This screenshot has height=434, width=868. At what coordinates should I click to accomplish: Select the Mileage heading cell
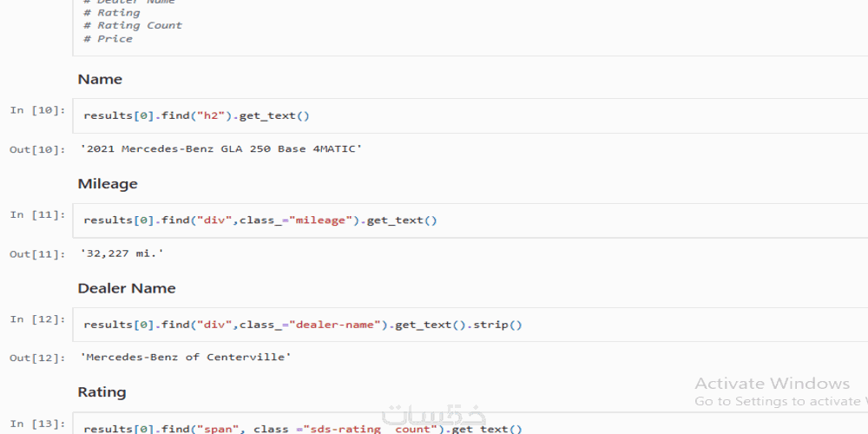pos(108,184)
